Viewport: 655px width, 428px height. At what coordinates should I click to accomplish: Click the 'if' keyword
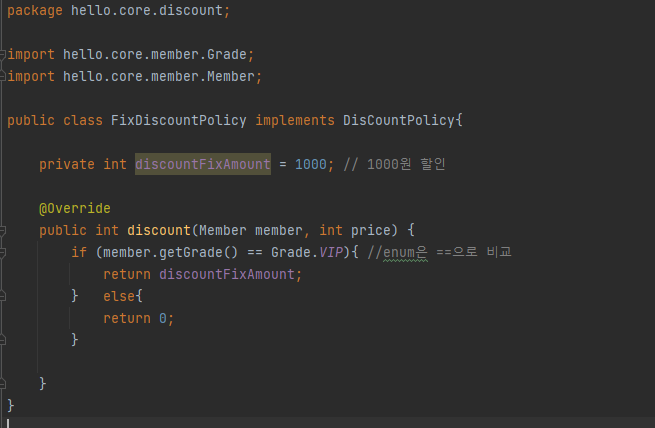click(79, 252)
